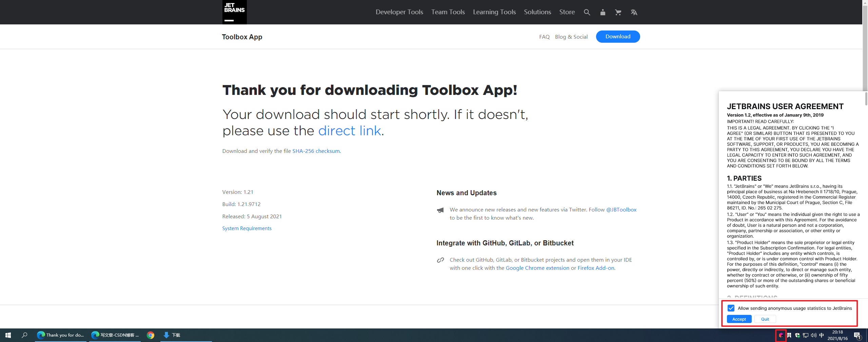Open the JetBrains account person icon

click(x=603, y=12)
